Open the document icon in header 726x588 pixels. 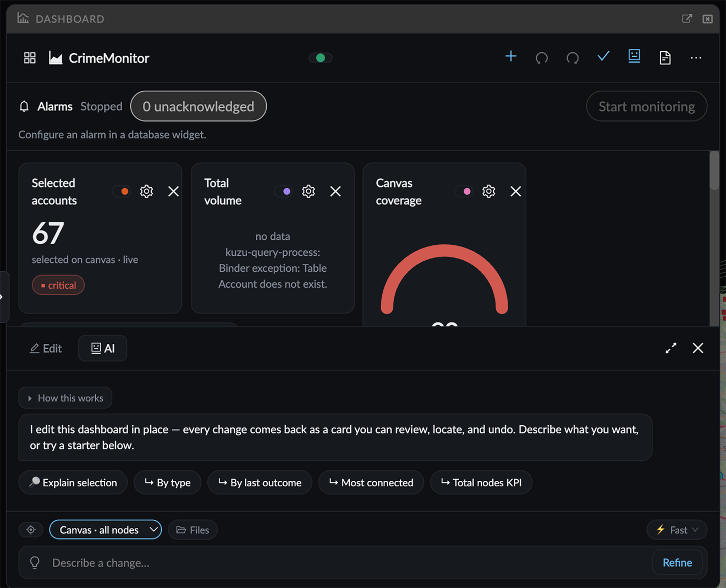point(665,57)
